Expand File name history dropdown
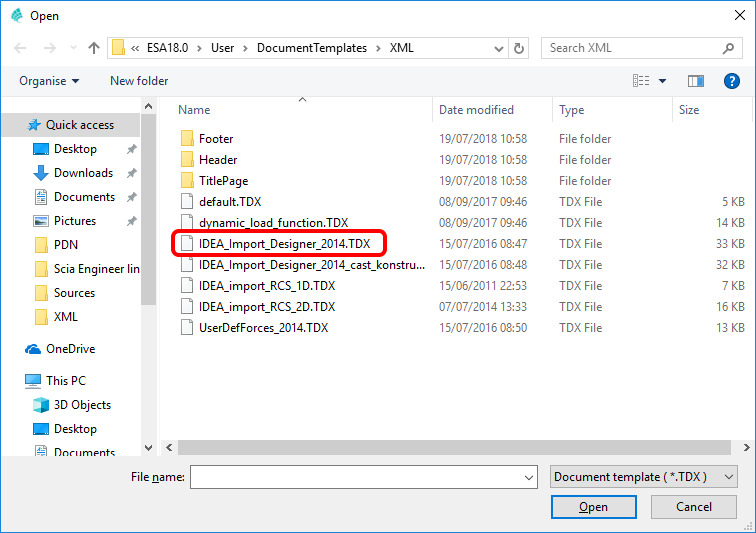Screen dimensions: 756x533 pyautogui.click(x=529, y=478)
